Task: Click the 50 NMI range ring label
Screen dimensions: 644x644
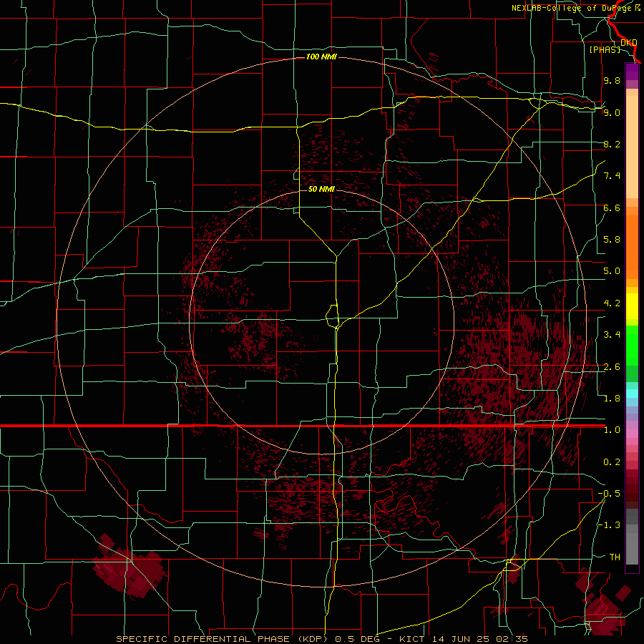Action: pos(321,189)
